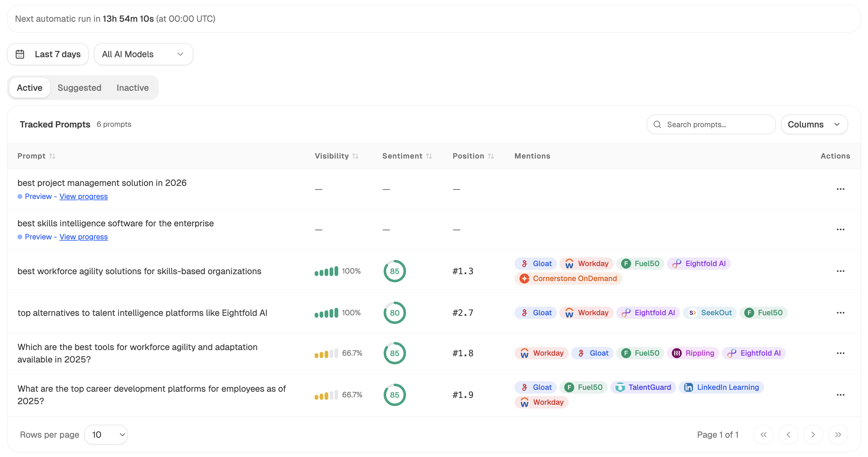868x457 pixels.
Task: Click Fuel50 mention in Eightfold alternatives row
Action: (x=763, y=313)
